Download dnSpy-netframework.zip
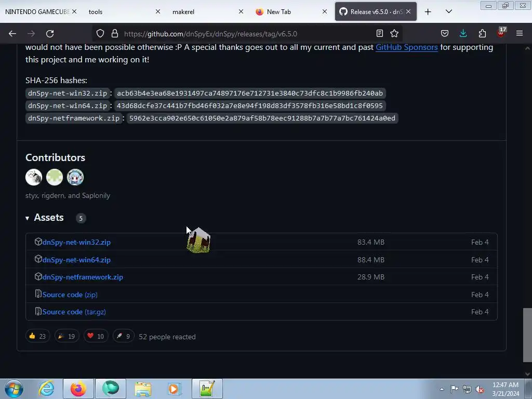Screen dimensions: 532x399 coord(83,277)
